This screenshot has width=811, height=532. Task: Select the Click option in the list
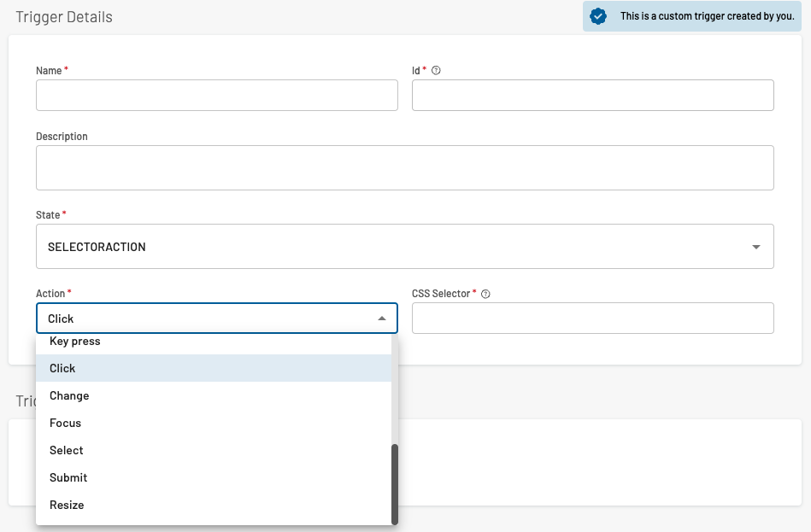[x=62, y=368]
